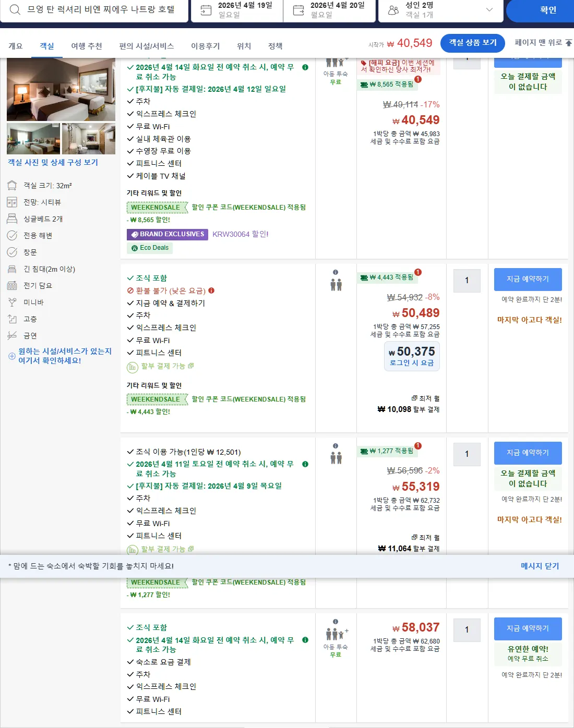Click the check icon beside 전용 해변
Viewport: 574px width, 728px height.
point(12,236)
